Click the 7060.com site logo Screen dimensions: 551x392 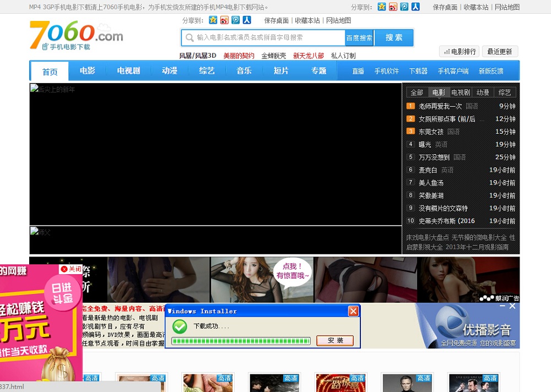click(76, 35)
